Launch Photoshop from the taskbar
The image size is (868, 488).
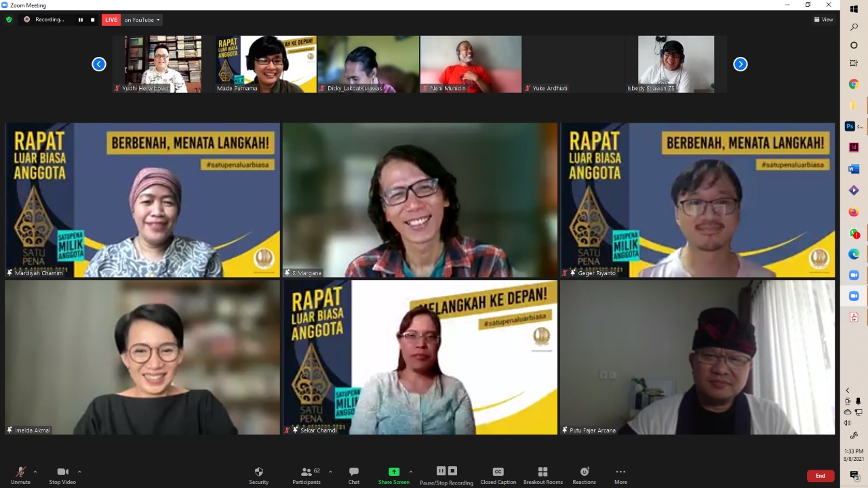coord(849,126)
